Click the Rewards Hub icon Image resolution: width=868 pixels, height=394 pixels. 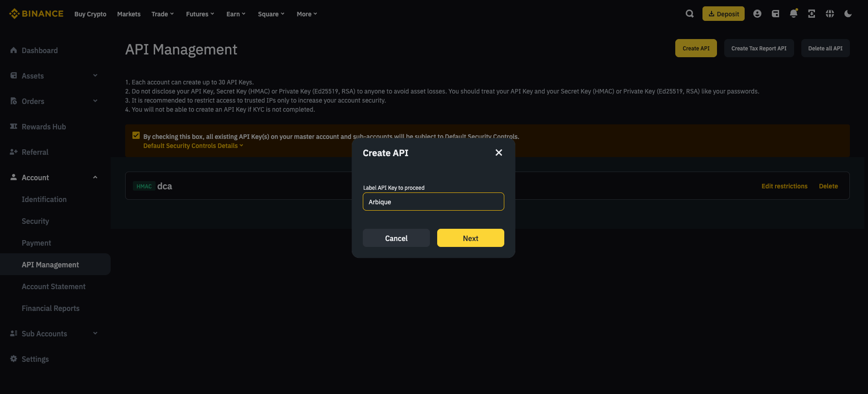tap(14, 126)
